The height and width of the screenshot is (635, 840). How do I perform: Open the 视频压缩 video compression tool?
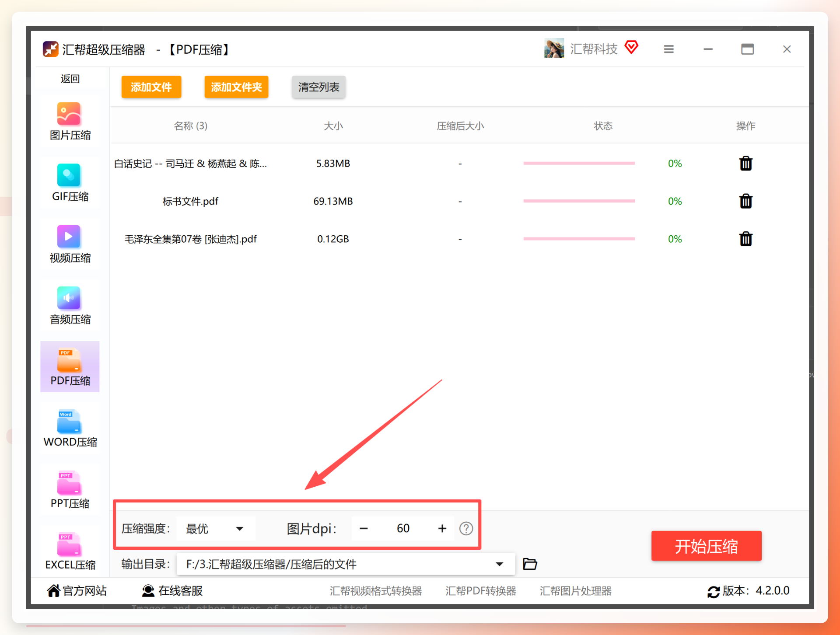(x=70, y=244)
